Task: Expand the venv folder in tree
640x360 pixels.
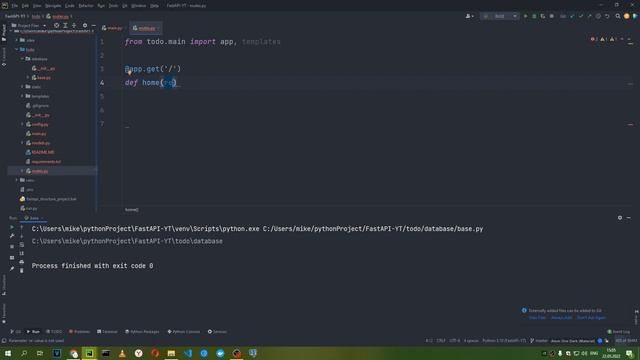Action: pos(17,180)
